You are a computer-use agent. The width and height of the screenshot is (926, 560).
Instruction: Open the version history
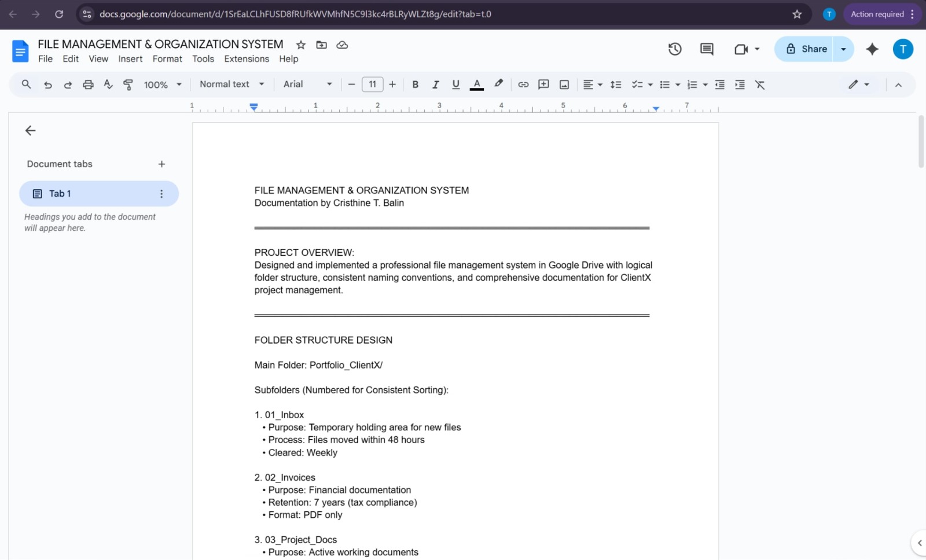tap(675, 49)
